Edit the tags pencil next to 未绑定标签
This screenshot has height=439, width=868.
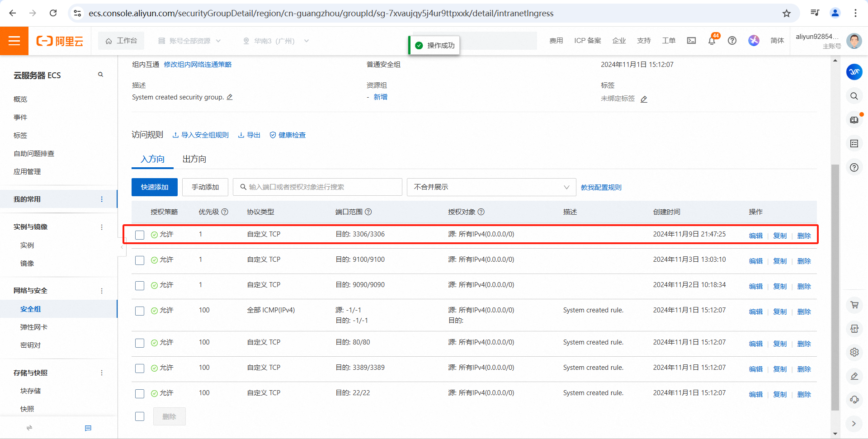coord(644,99)
